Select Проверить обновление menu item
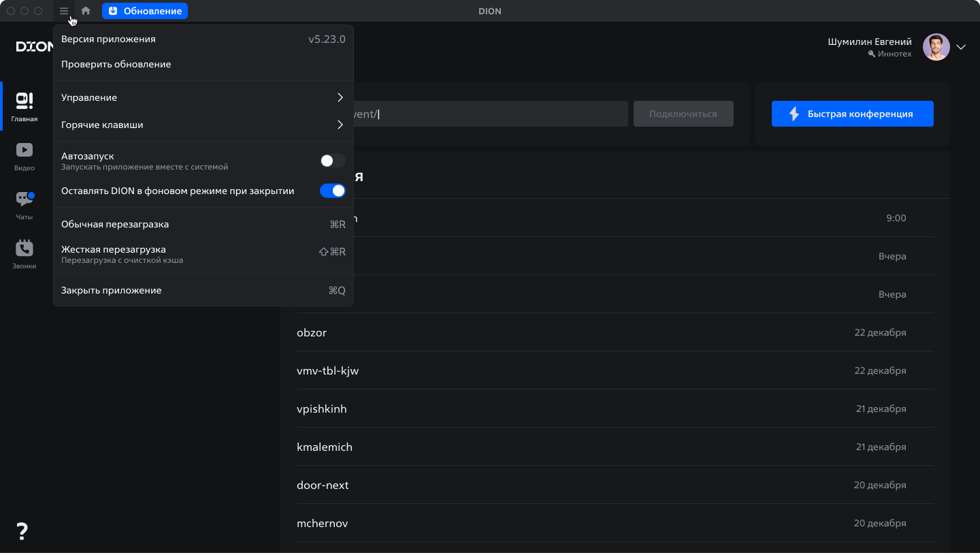Image resolution: width=980 pixels, height=555 pixels. [x=203, y=64]
